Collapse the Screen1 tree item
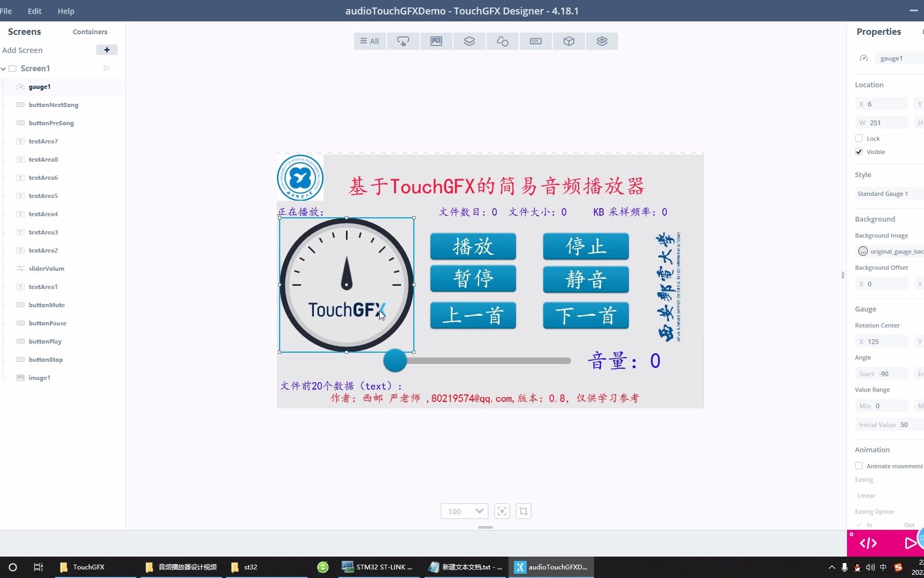This screenshot has width=924, height=578. [4, 69]
